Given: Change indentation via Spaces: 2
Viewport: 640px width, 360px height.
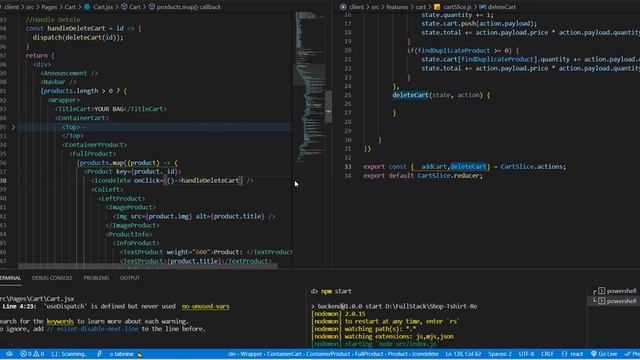Looking at the screenshot, I should (500, 354).
